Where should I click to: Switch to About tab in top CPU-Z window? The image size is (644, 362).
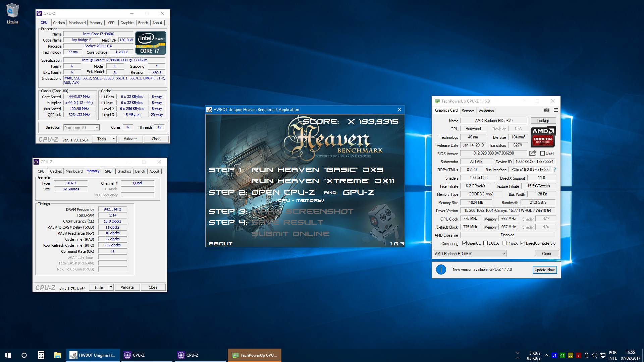157,23
